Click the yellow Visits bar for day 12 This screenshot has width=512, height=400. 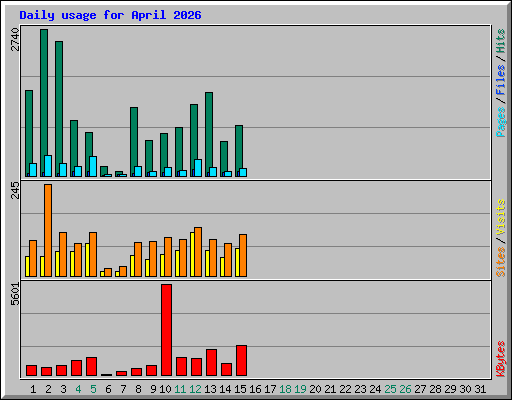point(192,254)
